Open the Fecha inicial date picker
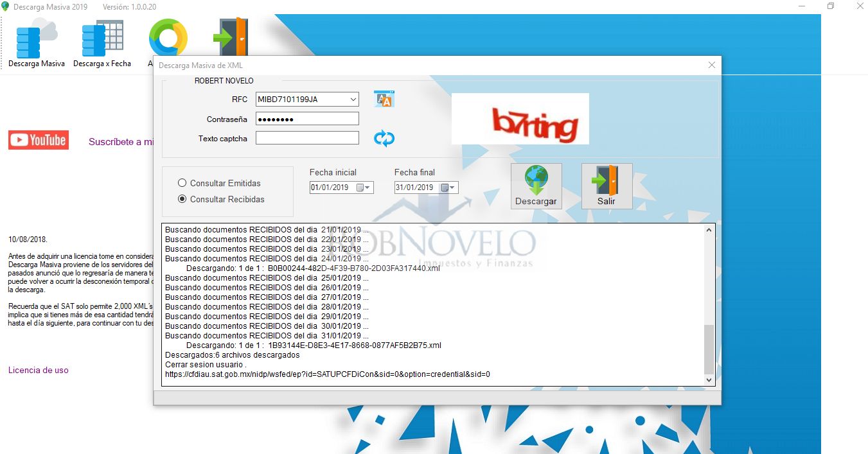Screen dimensions: 868x454 368,187
